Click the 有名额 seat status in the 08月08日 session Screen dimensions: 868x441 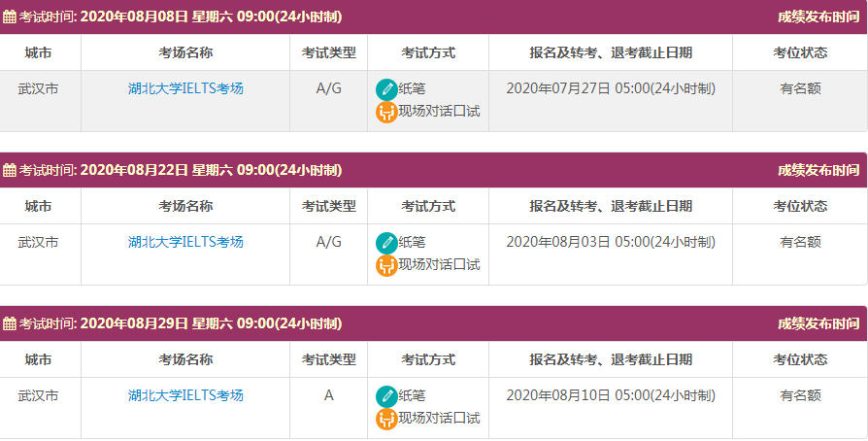click(x=800, y=88)
